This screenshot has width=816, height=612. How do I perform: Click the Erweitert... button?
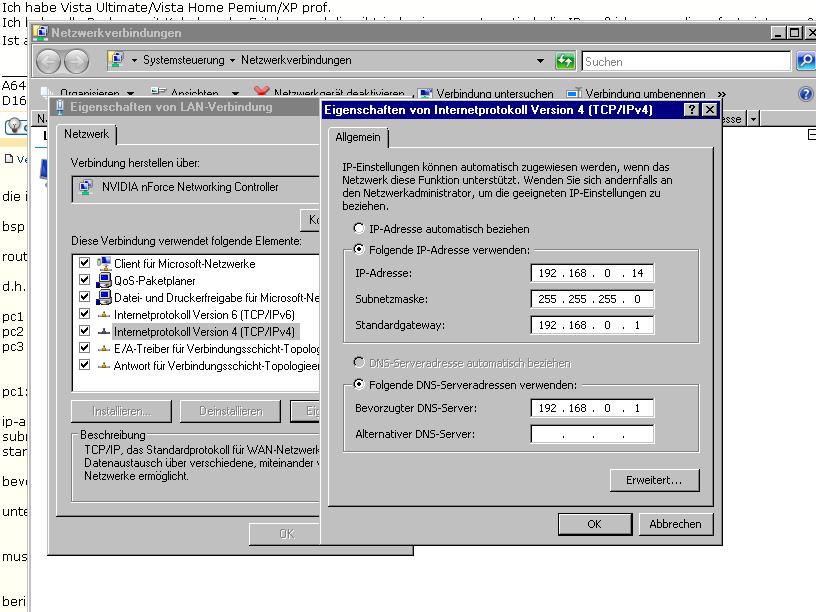pyautogui.click(x=654, y=480)
